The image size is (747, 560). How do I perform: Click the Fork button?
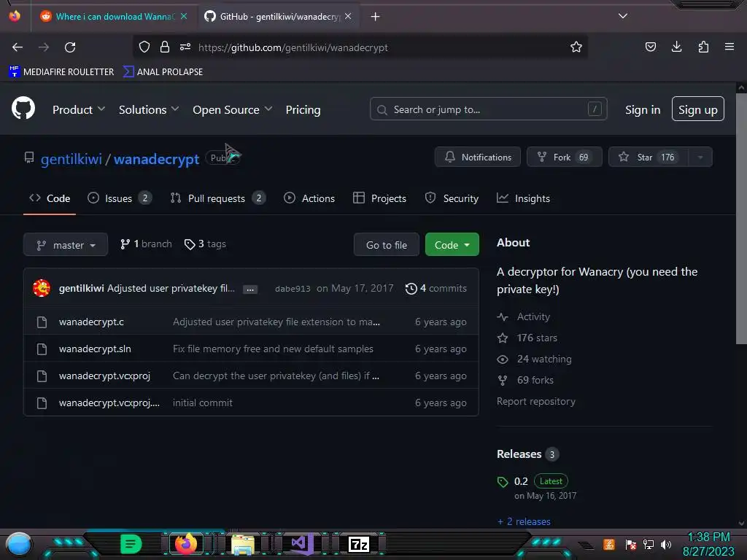pyautogui.click(x=565, y=157)
